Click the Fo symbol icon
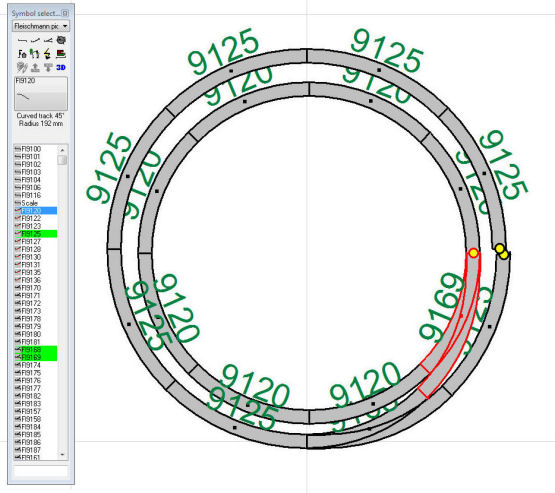The height and width of the screenshot is (493, 555). click(22, 54)
